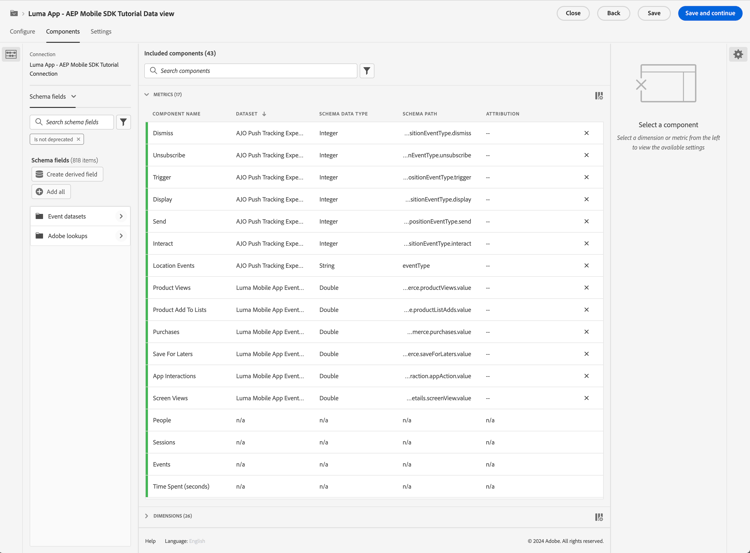This screenshot has height=553, width=750.
Task: Switch to the Configure tab
Action: click(x=22, y=32)
